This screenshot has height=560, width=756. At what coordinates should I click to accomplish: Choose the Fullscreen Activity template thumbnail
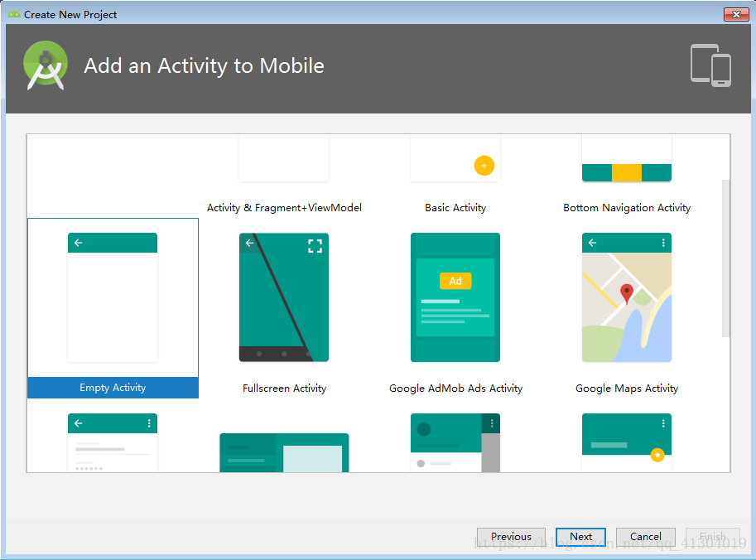[x=284, y=297]
